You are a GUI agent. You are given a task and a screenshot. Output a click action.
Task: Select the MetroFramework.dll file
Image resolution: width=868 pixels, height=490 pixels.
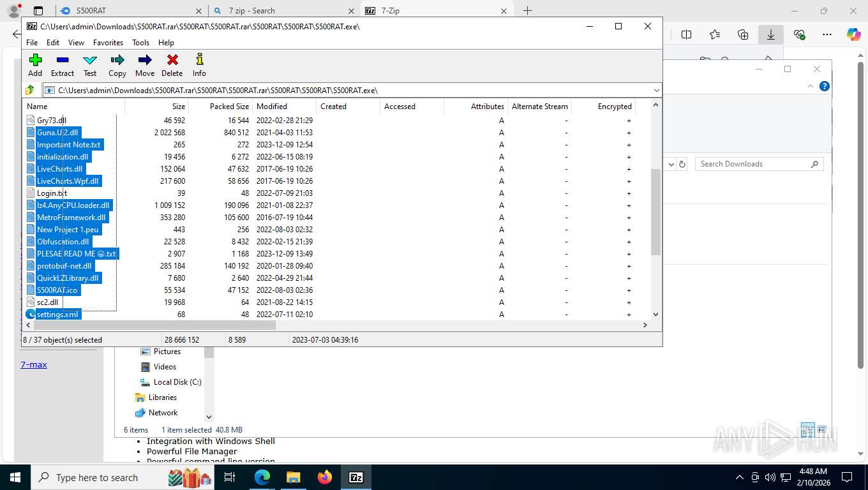point(71,218)
